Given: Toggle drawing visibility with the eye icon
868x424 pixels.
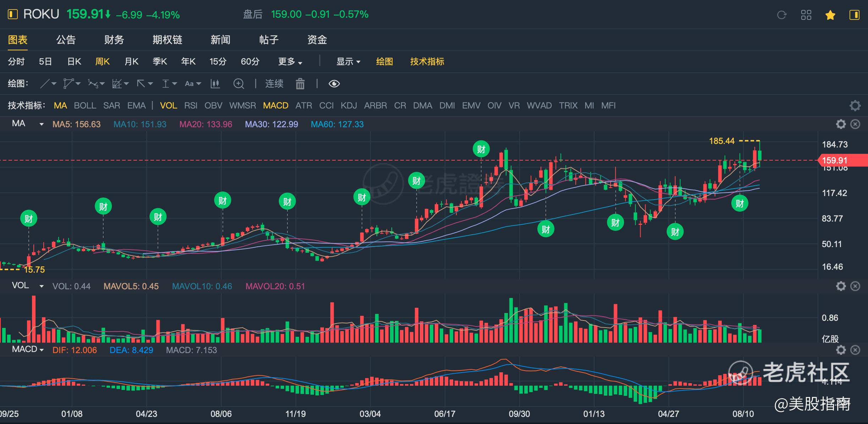Looking at the screenshot, I should click(x=334, y=84).
